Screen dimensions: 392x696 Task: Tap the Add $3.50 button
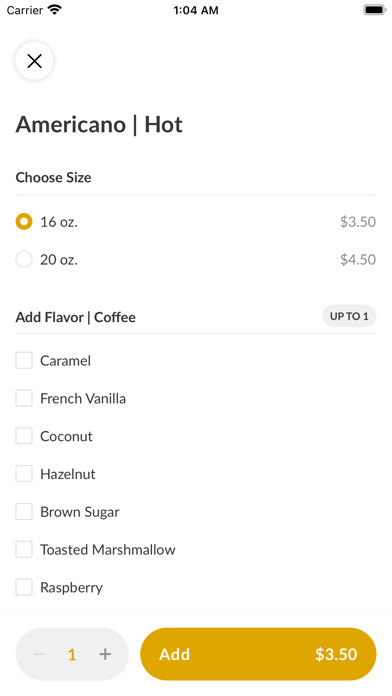pyautogui.click(x=258, y=654)
